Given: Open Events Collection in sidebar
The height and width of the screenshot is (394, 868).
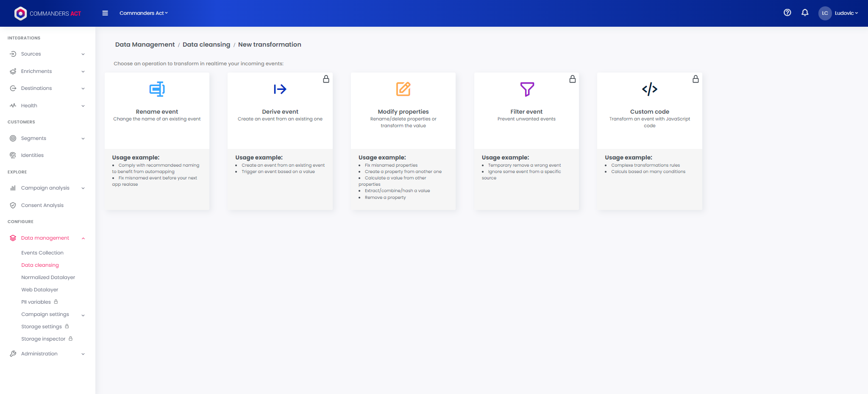Looking at the screenshot, I should click(x=42, y=253).
